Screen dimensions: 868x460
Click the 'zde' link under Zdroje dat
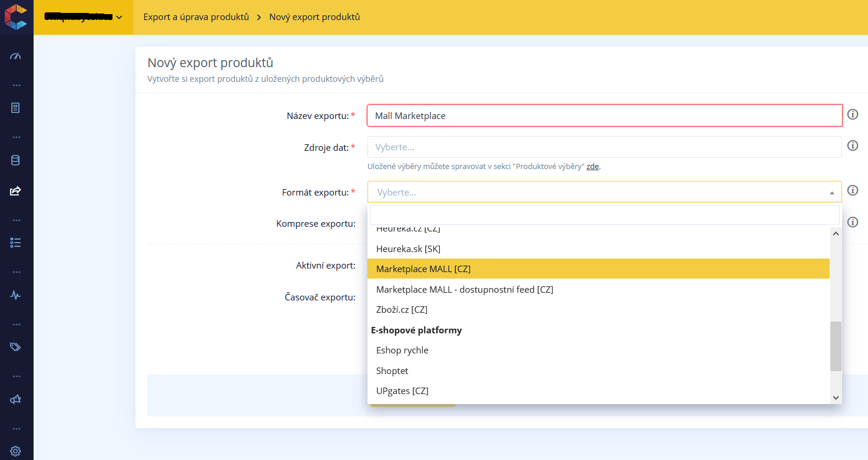pos(592,167)
